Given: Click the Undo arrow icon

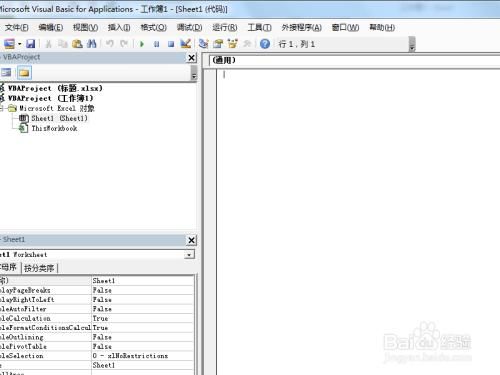Looking at the screenshot, I should tap(110, 44).
